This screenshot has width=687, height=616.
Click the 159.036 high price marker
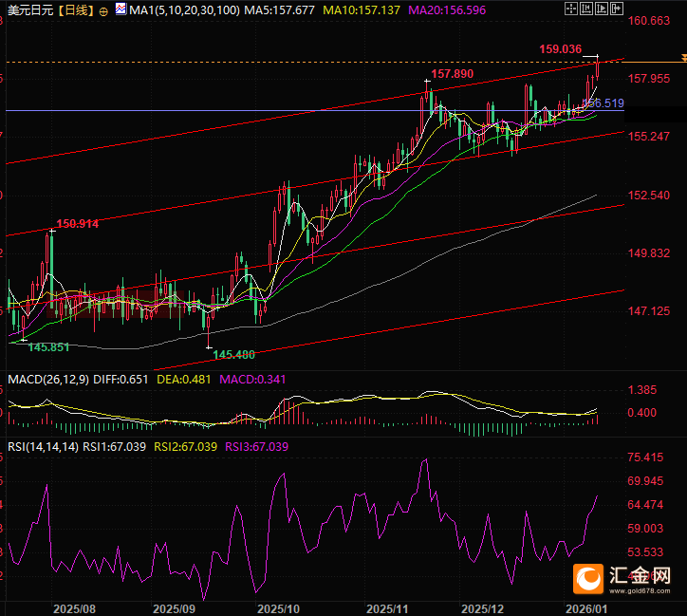560,48
